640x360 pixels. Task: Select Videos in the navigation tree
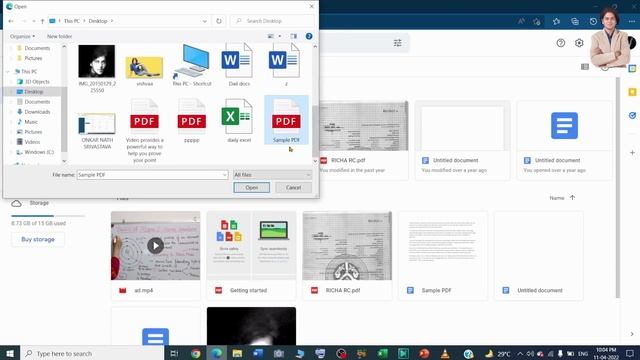(x=32, y=142)
